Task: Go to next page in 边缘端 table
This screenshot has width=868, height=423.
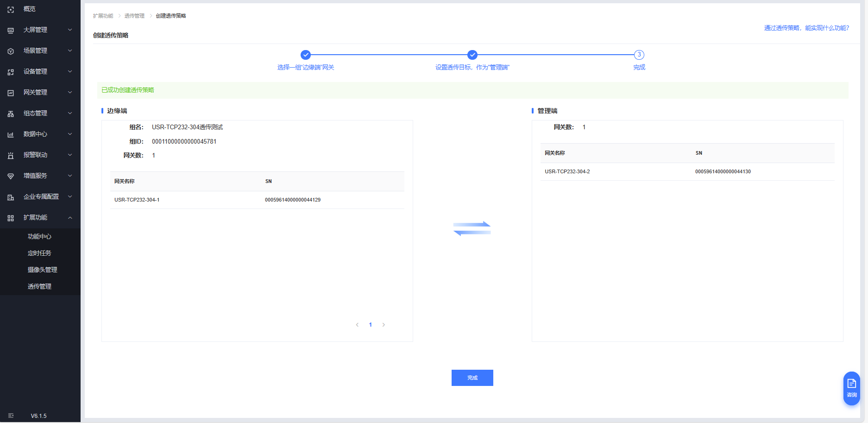Action: 384,325
